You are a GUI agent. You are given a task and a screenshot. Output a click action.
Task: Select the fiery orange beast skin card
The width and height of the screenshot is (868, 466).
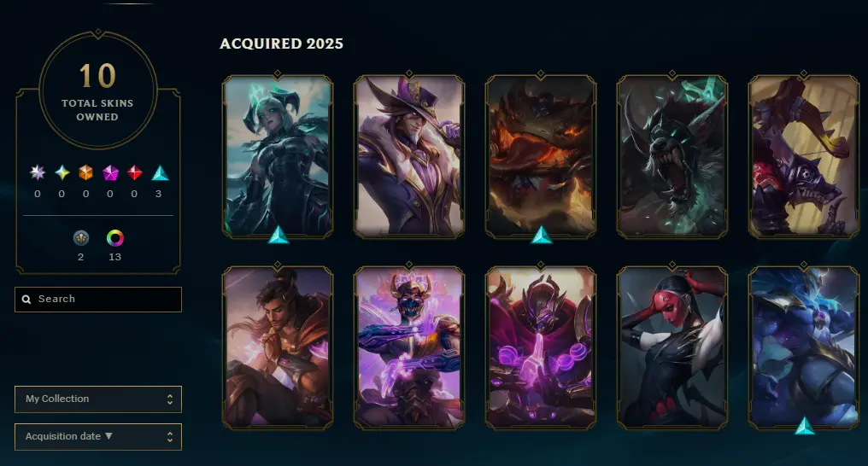tap(541, 157)
